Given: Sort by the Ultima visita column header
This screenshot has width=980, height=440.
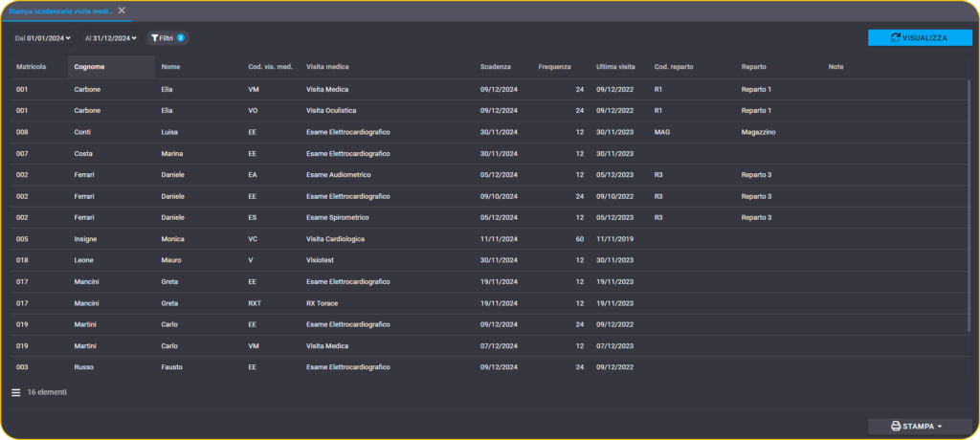Looking at the screenshot, I should pos(615,66).
